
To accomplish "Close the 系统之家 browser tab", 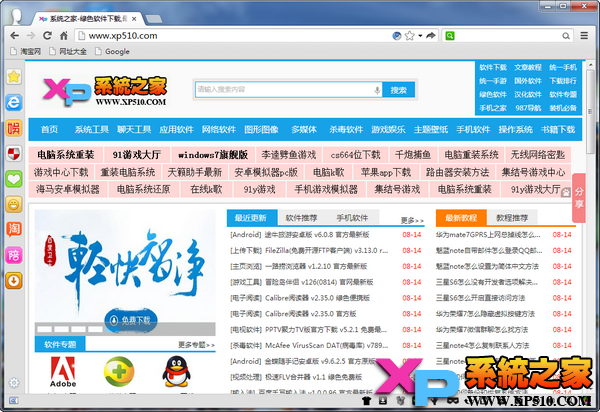I will pos(134,19).
